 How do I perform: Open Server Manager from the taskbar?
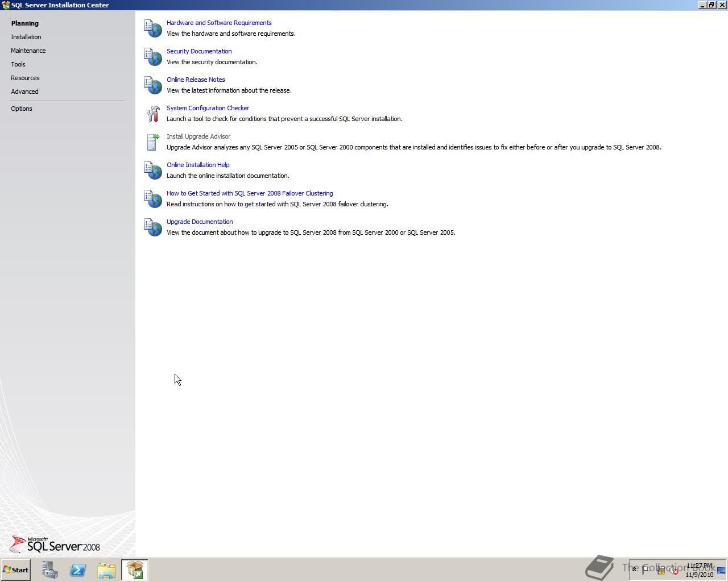(49, 570)
